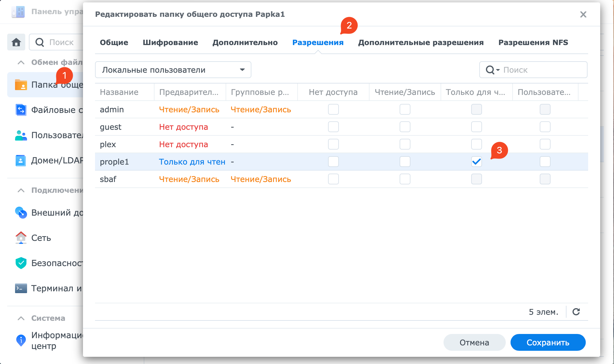Check Чтение/Запись for admin
The image size is (614, 364).
[x=405, y=109]
